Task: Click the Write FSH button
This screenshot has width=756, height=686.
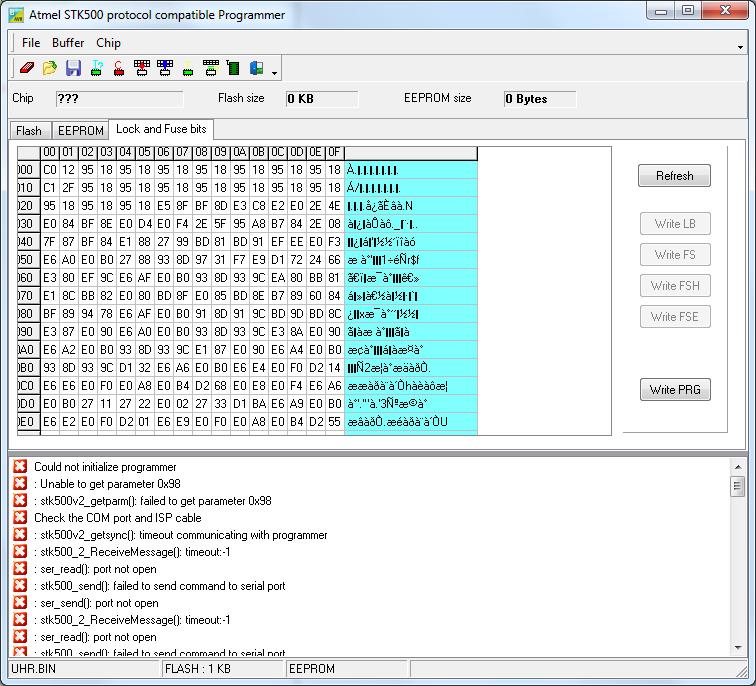Action: click(675, 285)
